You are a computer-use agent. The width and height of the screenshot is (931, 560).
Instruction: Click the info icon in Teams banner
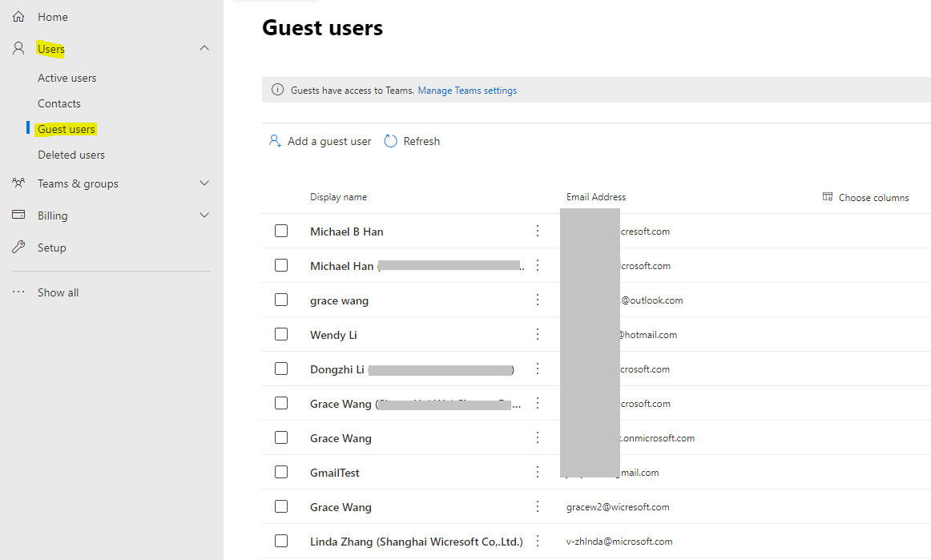coord(277,90)
